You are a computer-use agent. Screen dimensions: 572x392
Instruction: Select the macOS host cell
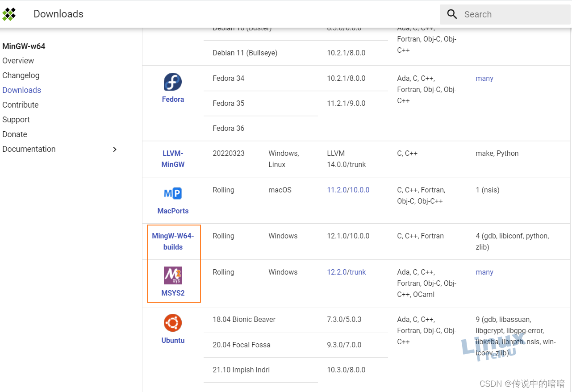280,190
